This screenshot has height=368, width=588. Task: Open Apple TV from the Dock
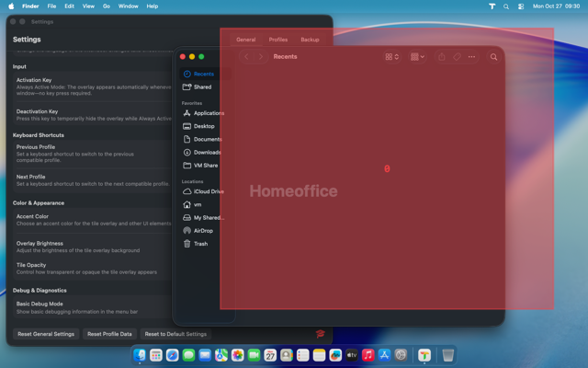point(352,355)
